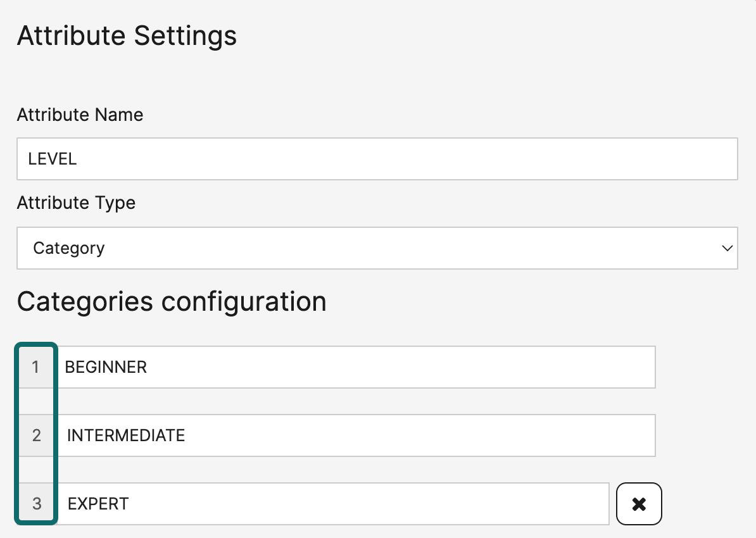
Task: Click the word BEGINNER in first category
Action: 106,367
